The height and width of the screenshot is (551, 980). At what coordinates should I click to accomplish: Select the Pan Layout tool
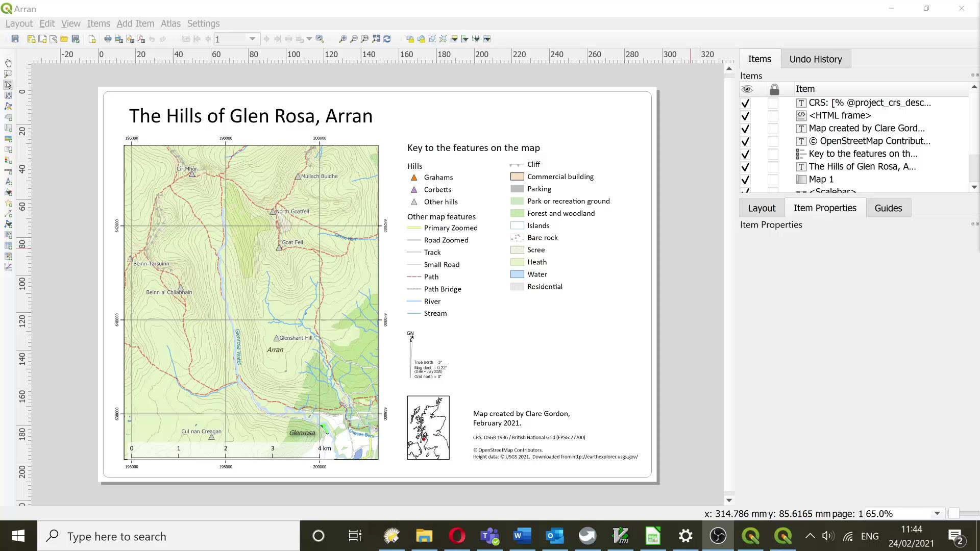(8, 63)
